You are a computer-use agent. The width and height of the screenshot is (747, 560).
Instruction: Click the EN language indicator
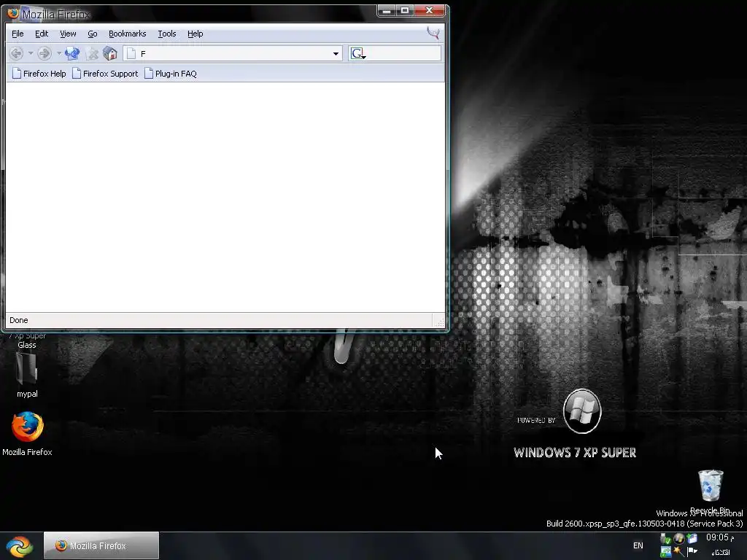point(638,545)
